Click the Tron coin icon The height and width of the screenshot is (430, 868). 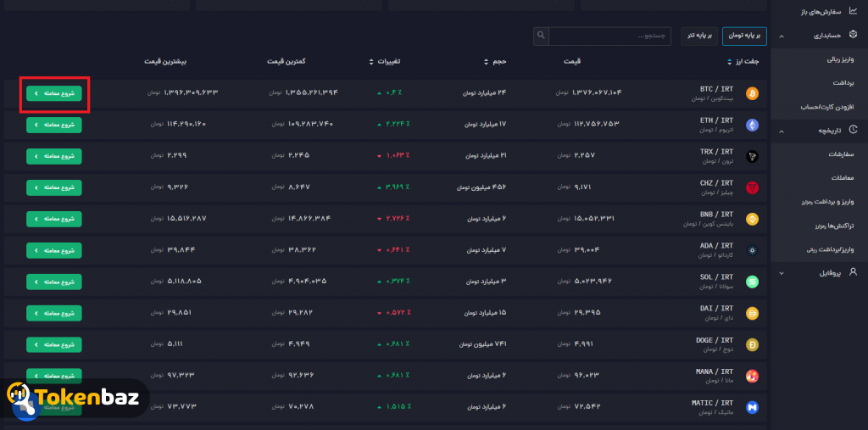[752, 156]
